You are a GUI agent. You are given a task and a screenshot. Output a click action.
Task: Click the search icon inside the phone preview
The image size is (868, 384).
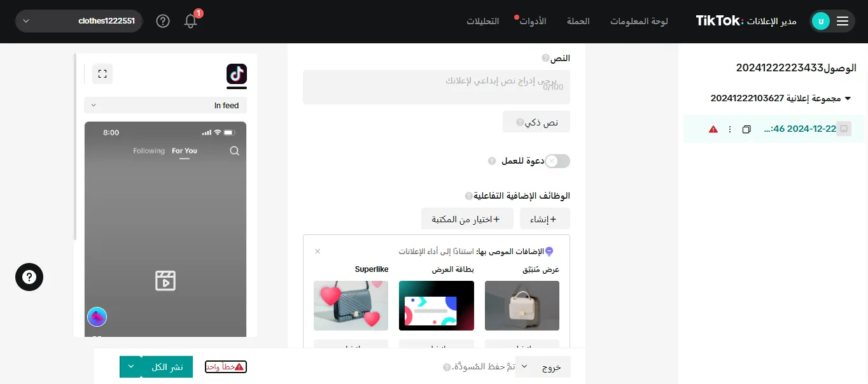pos(235,151)
